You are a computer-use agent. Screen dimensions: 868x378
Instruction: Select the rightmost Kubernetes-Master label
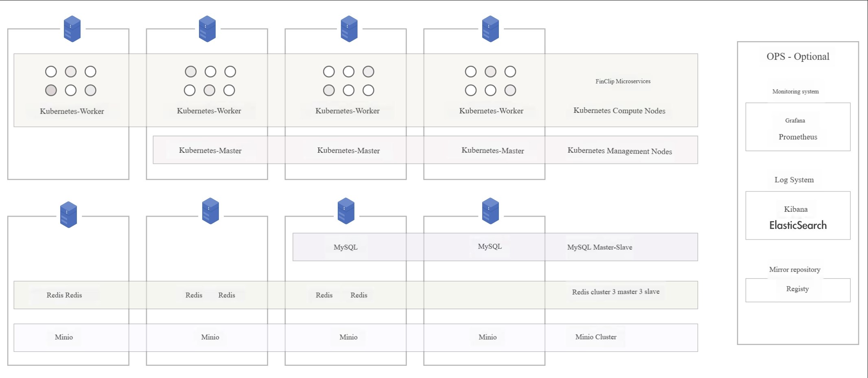tap(492, 151)
